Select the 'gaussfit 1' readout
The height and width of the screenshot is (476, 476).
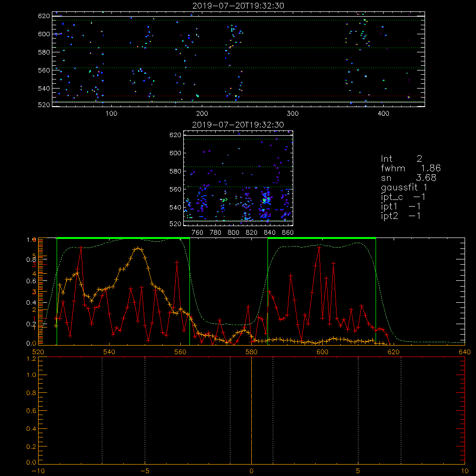[x=404, y=188]
